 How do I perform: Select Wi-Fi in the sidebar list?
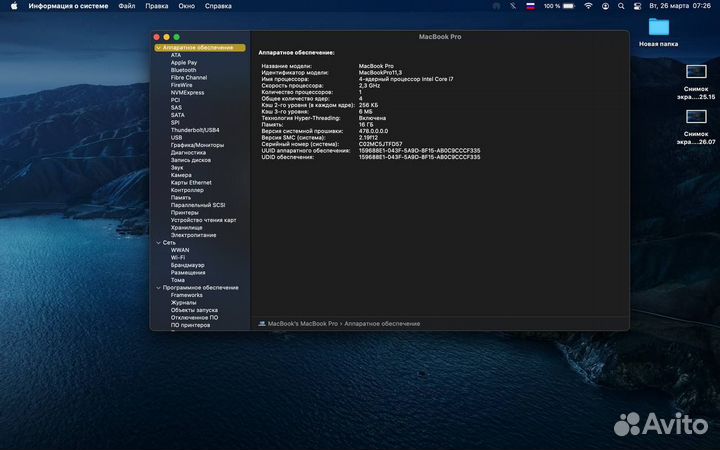pos(178,258)
